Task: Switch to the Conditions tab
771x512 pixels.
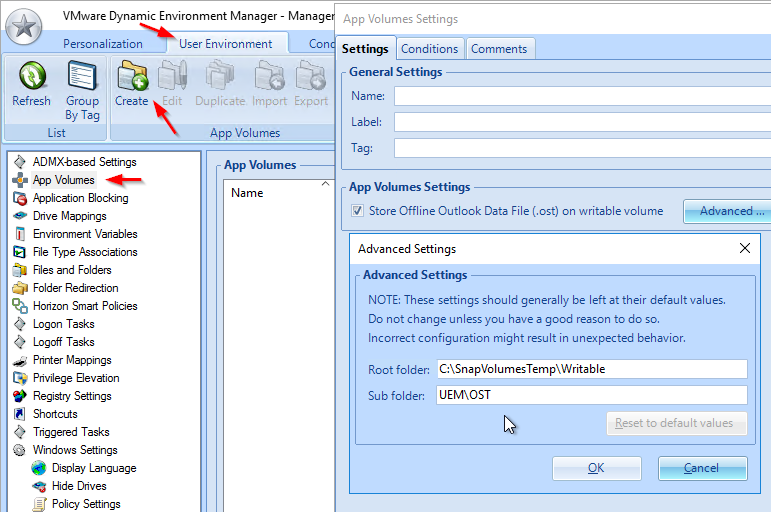Action: coord(430,49)
